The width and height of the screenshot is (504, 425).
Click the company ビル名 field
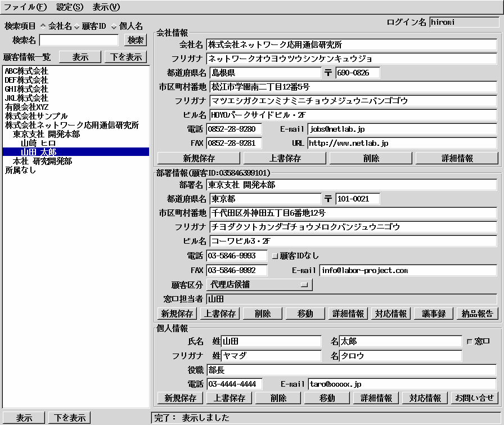pos(353,115)
